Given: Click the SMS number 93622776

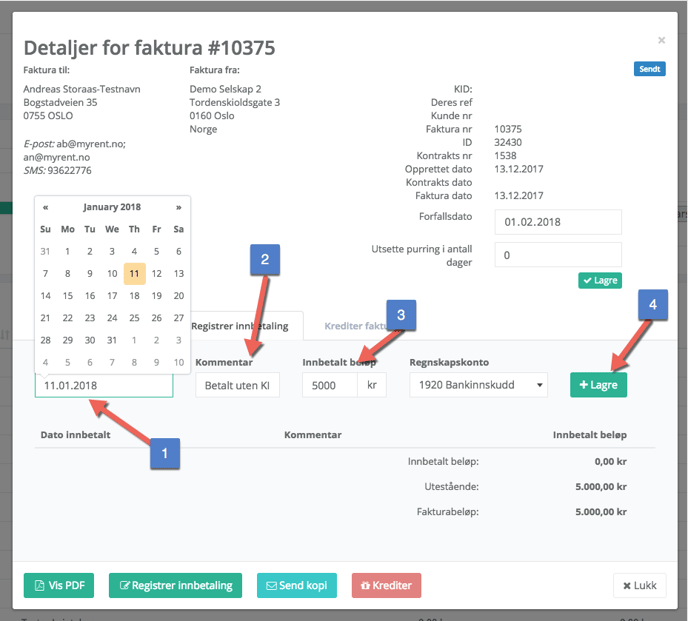Looking at the screenshot, I should (69, 170).
